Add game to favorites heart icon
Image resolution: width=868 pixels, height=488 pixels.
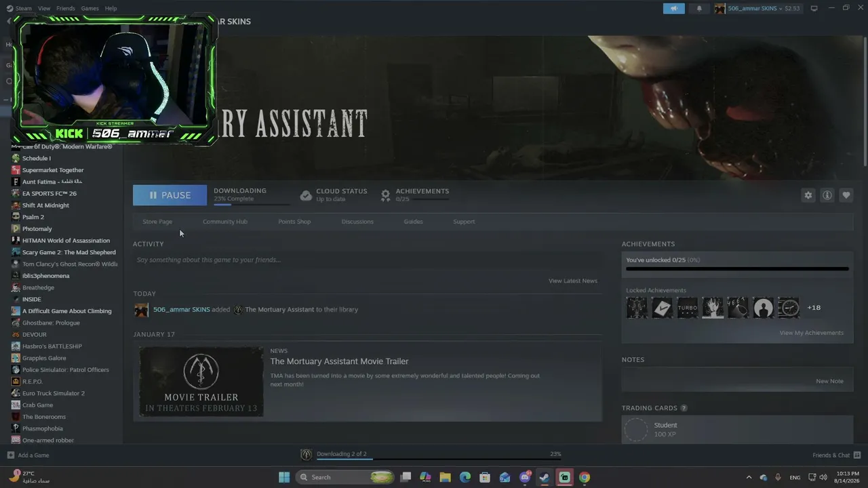coord(846,195)
